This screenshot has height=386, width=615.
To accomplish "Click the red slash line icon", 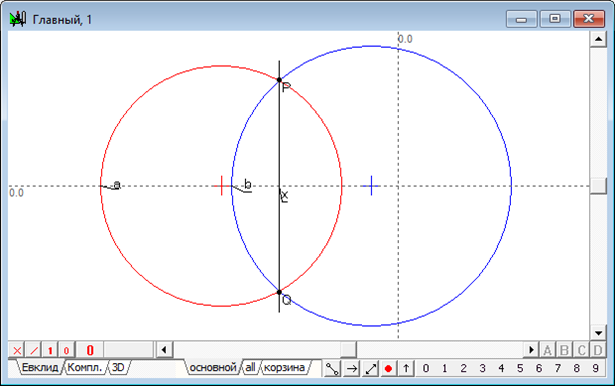I will coord(34,350).
